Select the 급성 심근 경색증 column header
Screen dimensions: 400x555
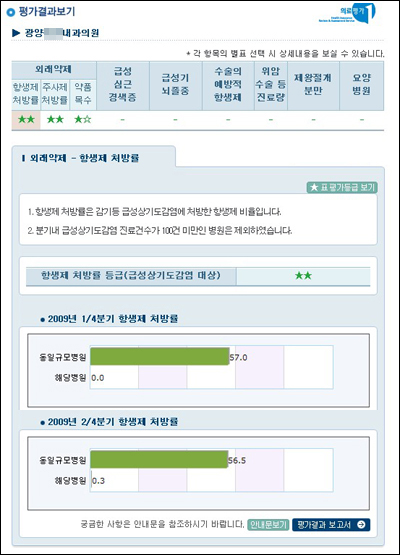tap(123, 85)
